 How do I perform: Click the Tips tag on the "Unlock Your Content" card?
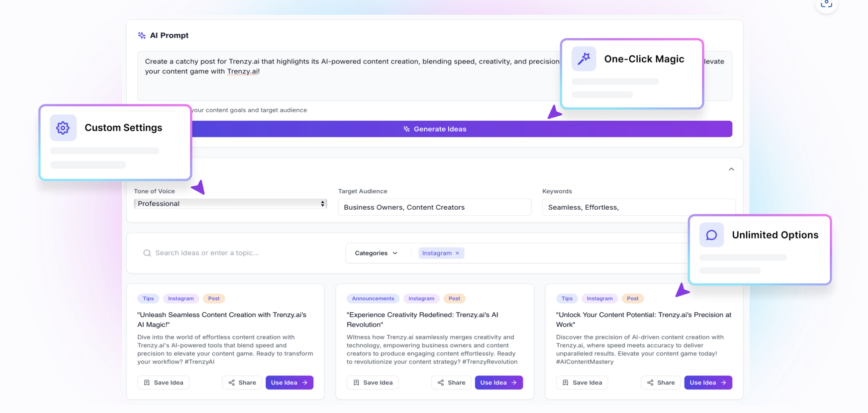[x=567, y=299]
